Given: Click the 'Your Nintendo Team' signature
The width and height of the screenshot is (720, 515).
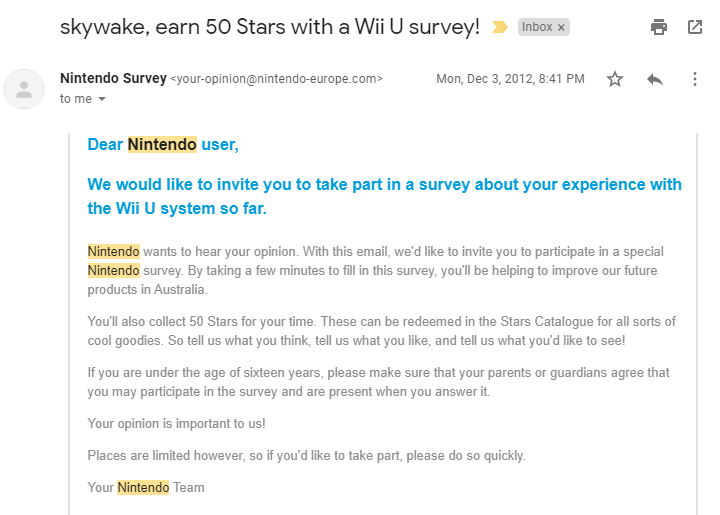Looking at the screenshot, I should (x=146, y=488).
